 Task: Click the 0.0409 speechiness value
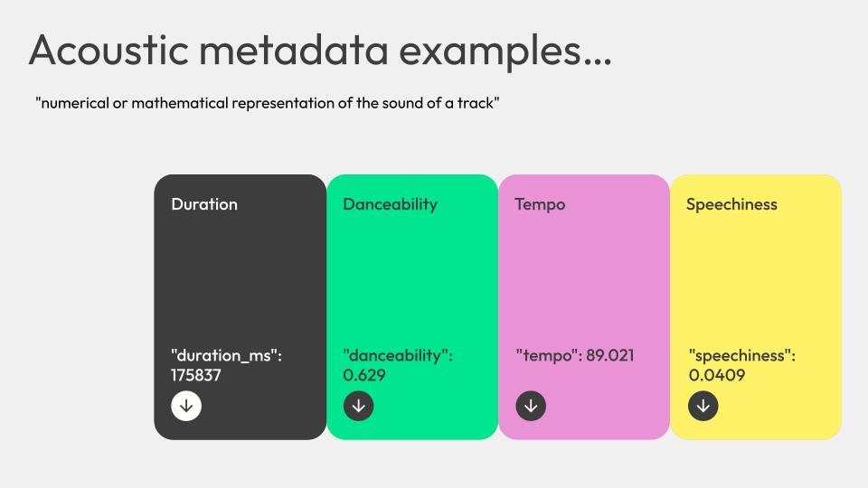(716, 374)
